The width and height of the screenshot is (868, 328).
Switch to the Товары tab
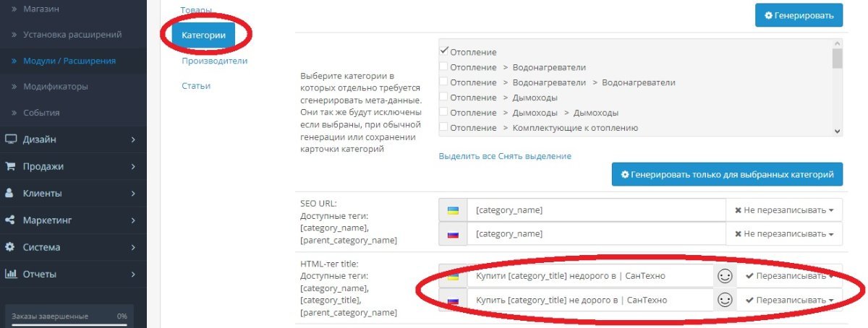pyautogui.click(x=197, y=9)
